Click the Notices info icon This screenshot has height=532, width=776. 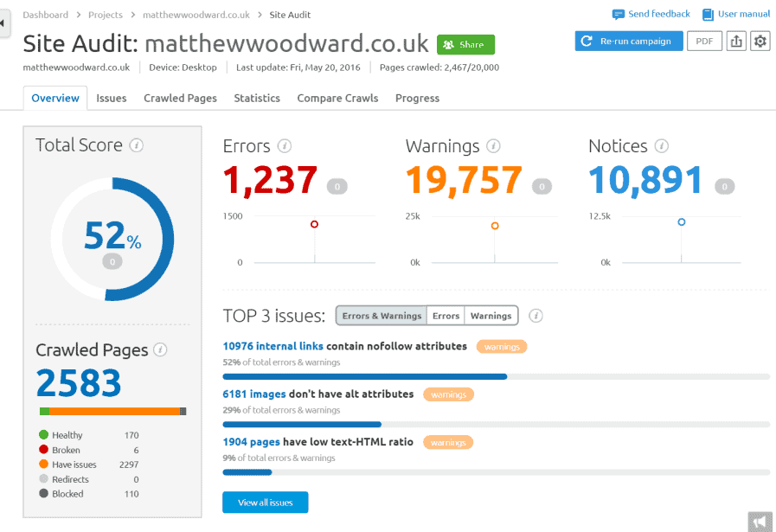click(x=661, y=146)
